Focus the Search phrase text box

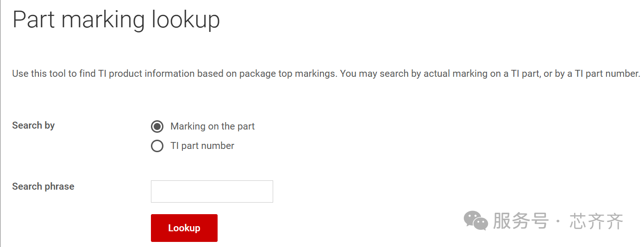pos(212,191)
